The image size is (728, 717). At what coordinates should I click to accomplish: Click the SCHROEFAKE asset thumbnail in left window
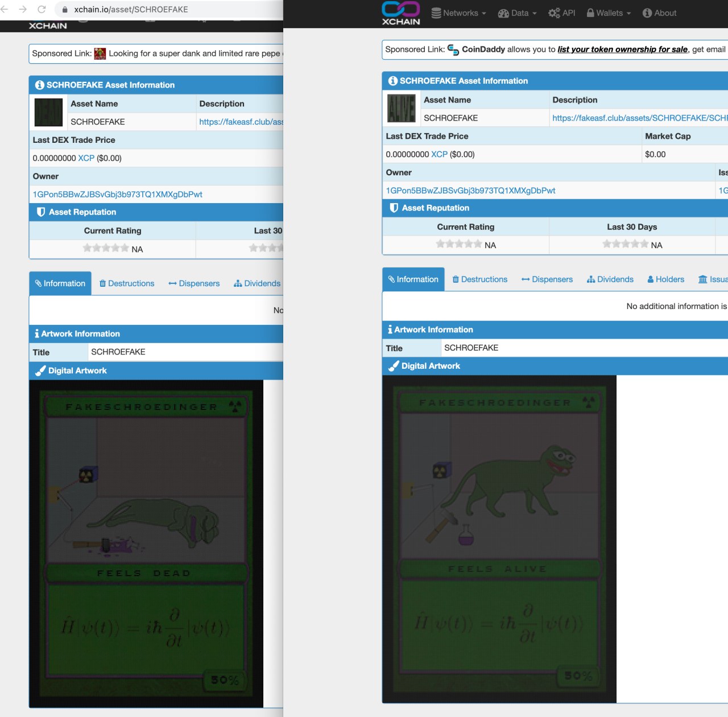[48, 112]
